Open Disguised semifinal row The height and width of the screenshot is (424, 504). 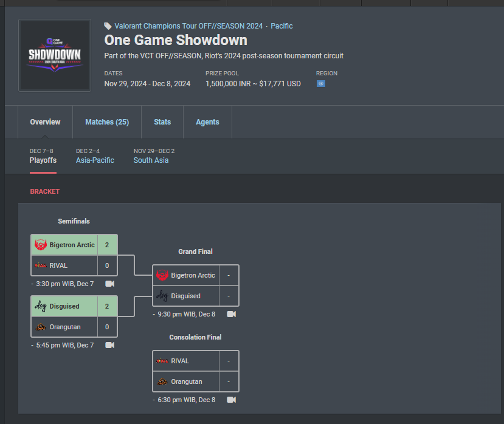(x=74, y=306)
